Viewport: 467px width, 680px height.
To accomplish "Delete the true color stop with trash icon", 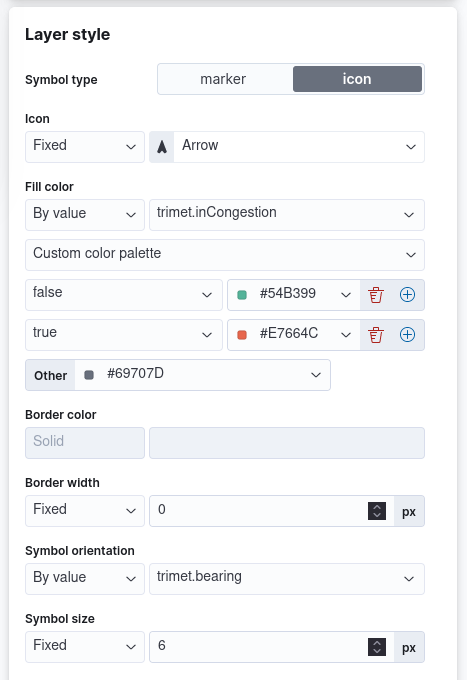I will 376,335.
